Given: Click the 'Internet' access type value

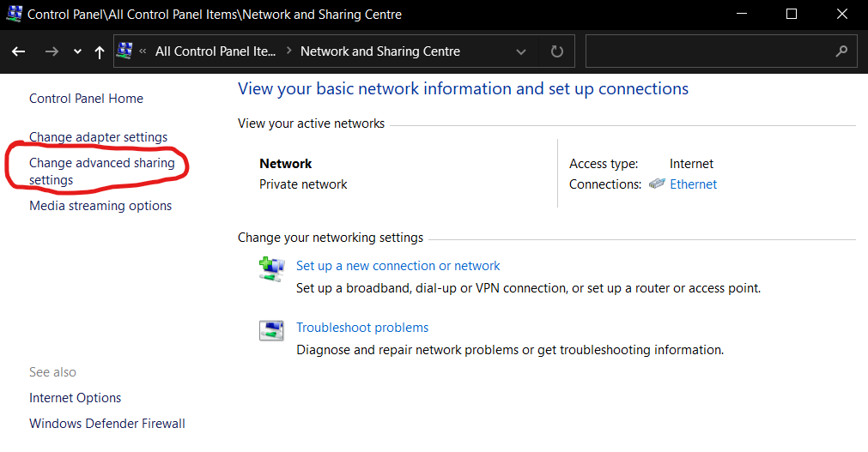Looking at the screenshot, I should pos(691,164).
